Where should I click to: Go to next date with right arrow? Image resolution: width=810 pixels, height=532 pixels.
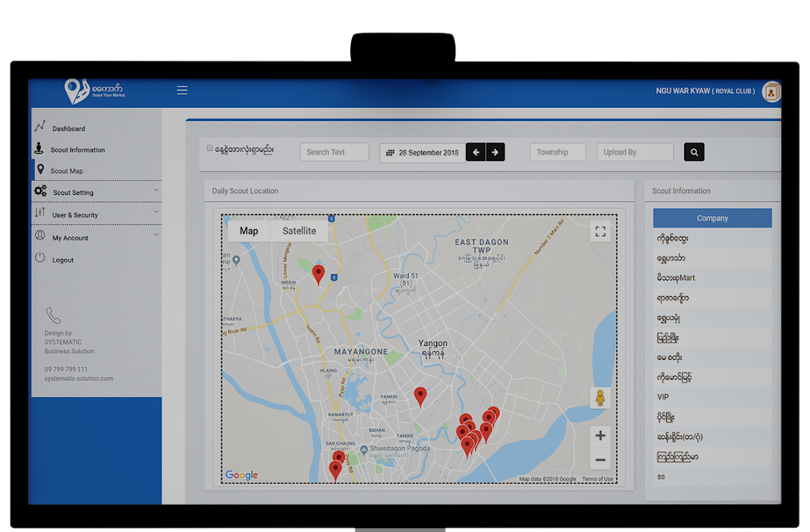coord(495,152)
